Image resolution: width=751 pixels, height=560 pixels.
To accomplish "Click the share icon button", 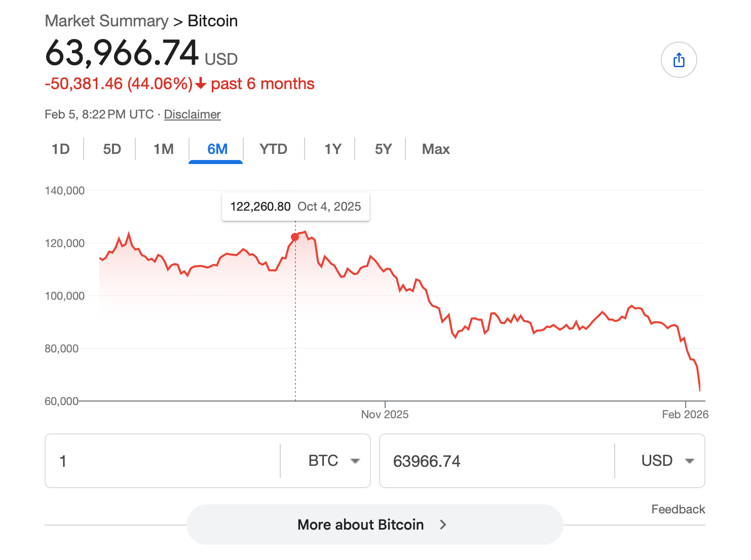I will coord(679,60).
